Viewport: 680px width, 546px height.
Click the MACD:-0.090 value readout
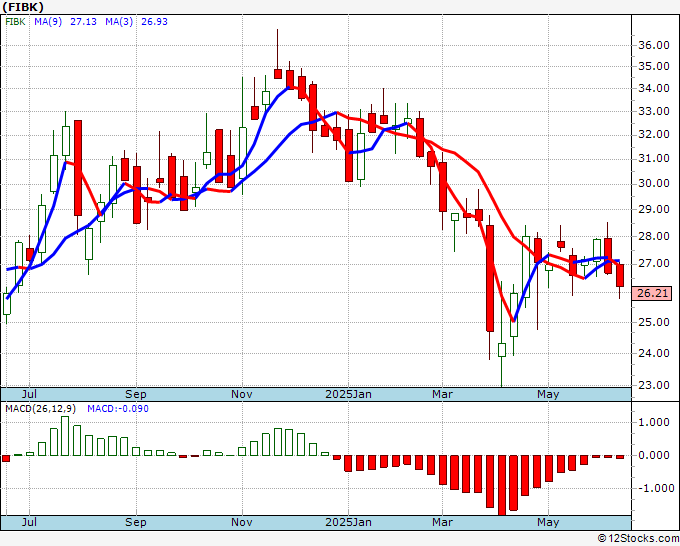118,409
